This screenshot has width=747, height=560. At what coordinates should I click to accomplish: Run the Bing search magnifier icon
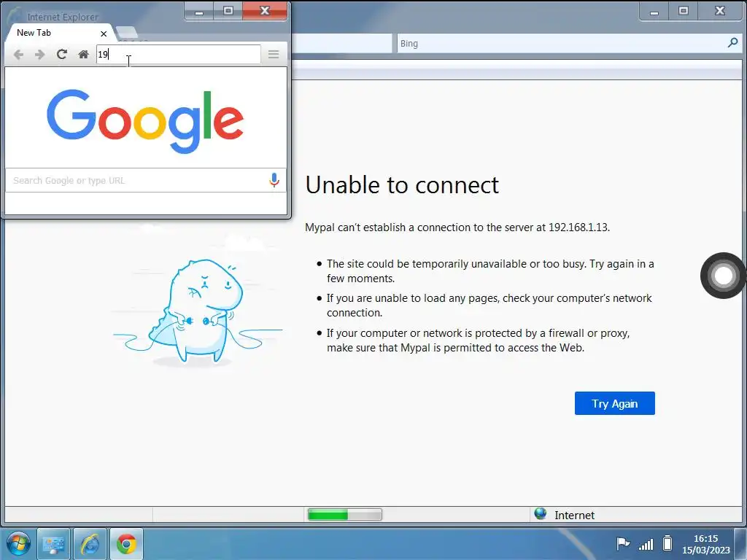732,43
